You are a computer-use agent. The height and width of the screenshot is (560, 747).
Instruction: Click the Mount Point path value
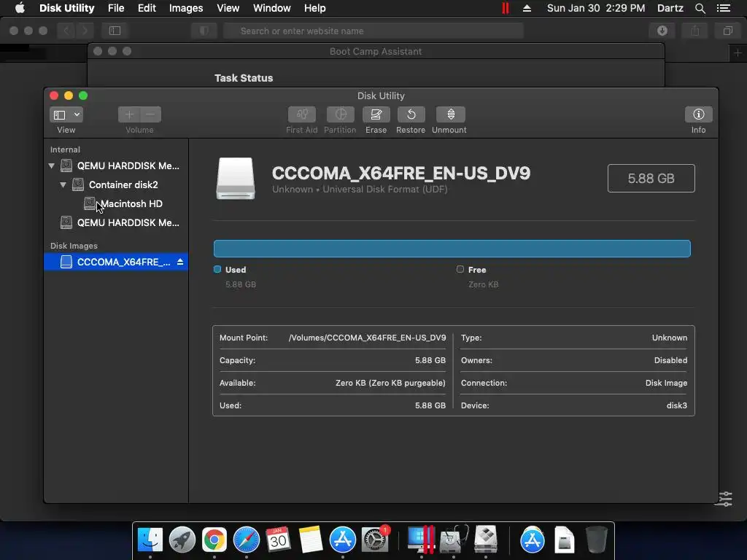pyautogui.click(x=368, y=338)
